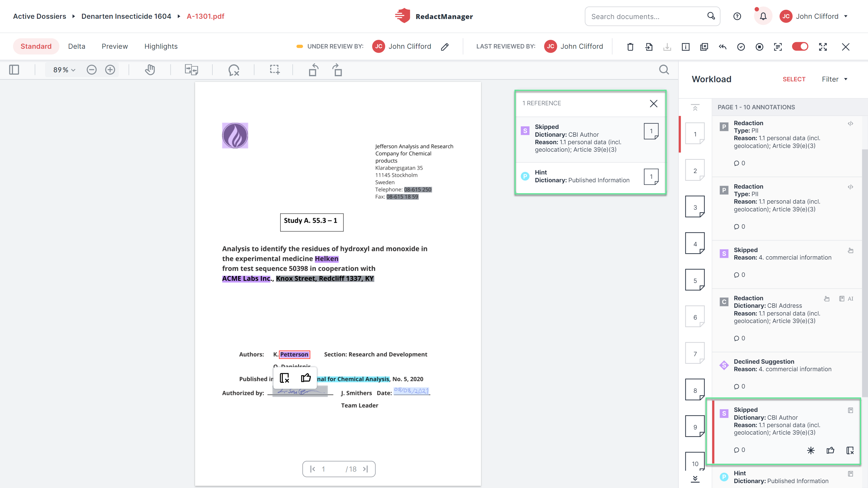Select page 8 thumbnail
Screen dimensions: 868x488
pyautogui.click(x=695, y=390)
